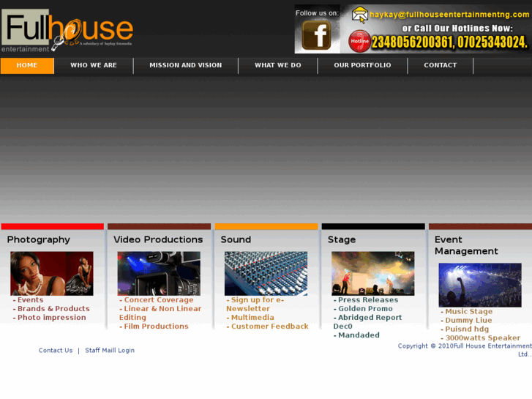Image resolution: width=532 pixels, height=399 pixels.
Task: Click the hotline number 2348056200361
Action: (x=413, y=42)
